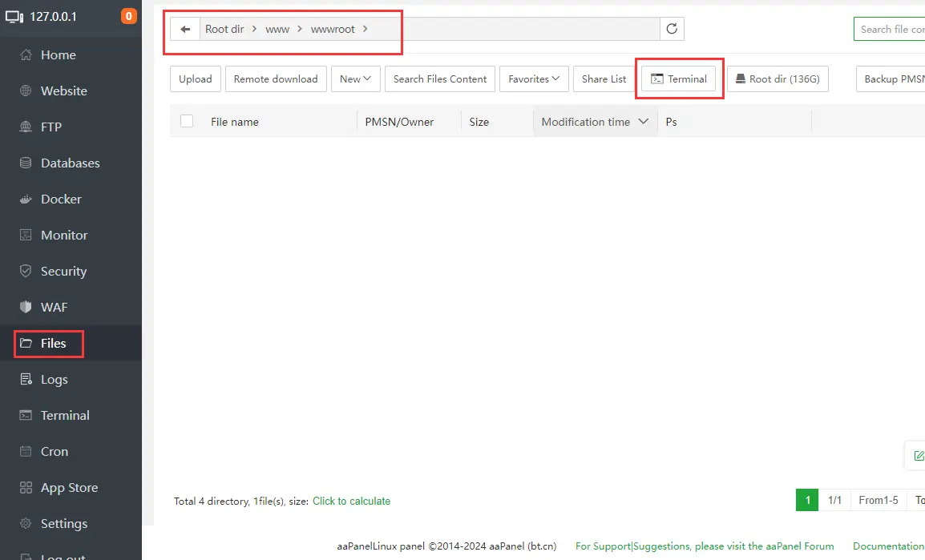Screen dimensions: 925x560
Task: Refresh the file list with reload icon
Action: tap(672, 30)
